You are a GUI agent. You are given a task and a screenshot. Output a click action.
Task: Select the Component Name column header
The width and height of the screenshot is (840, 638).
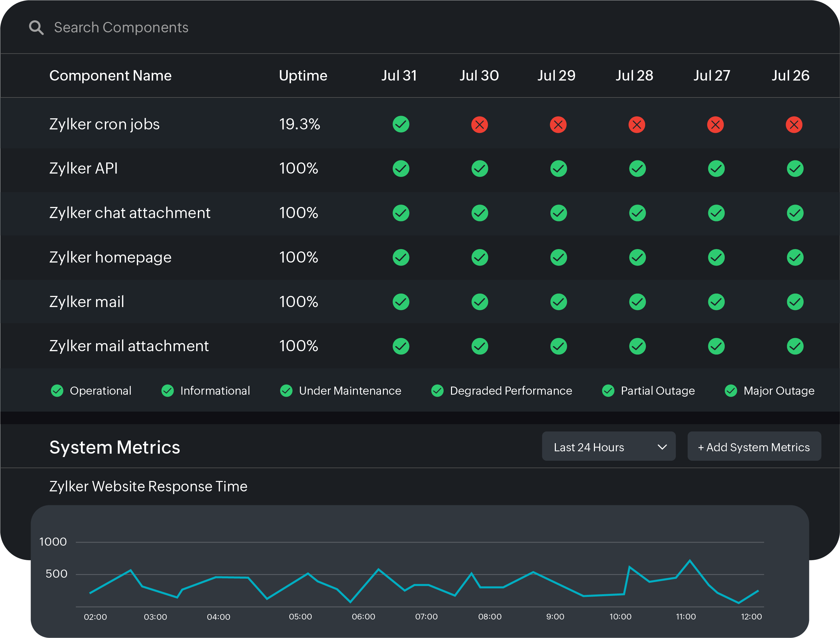coord(111,75)
